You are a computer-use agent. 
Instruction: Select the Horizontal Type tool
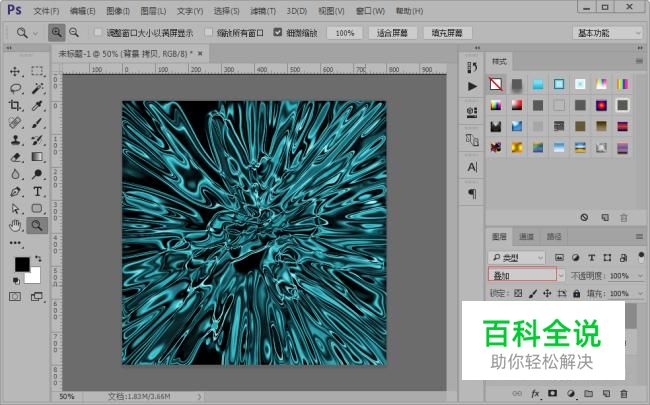coord(37,192)
